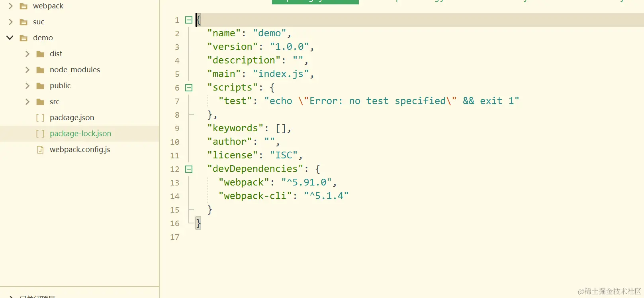Select the node_modules folder label
Viewport: 644px width, 298px height.
(x=75, y=70)
